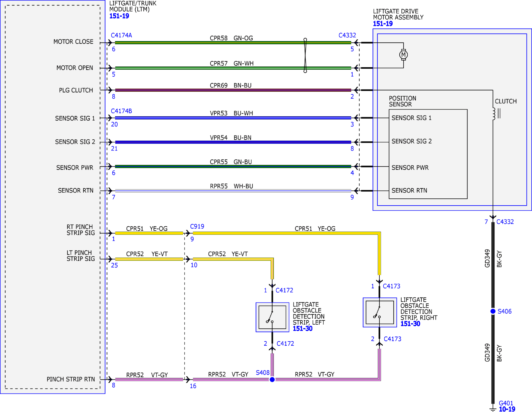The width and height of the screenshot is (532, 412).
Task: Click the S406 splice label
Action: pyautogui.click(x=505, y=311)
